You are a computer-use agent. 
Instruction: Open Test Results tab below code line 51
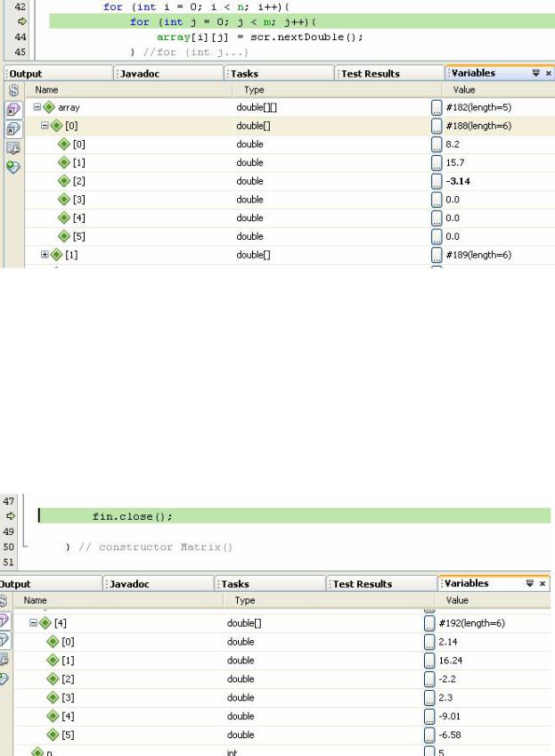(x=381, y=583)
